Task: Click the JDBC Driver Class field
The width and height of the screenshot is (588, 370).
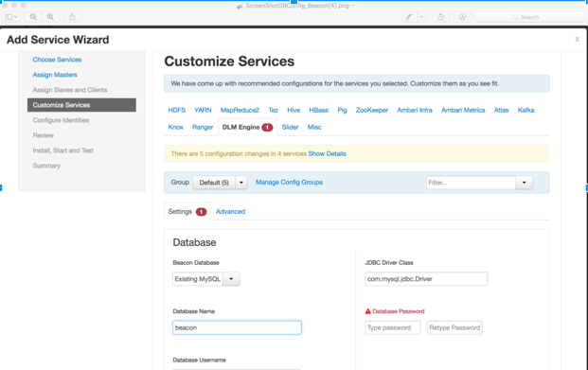Action: pyautogui.click(x=426, y=279)
